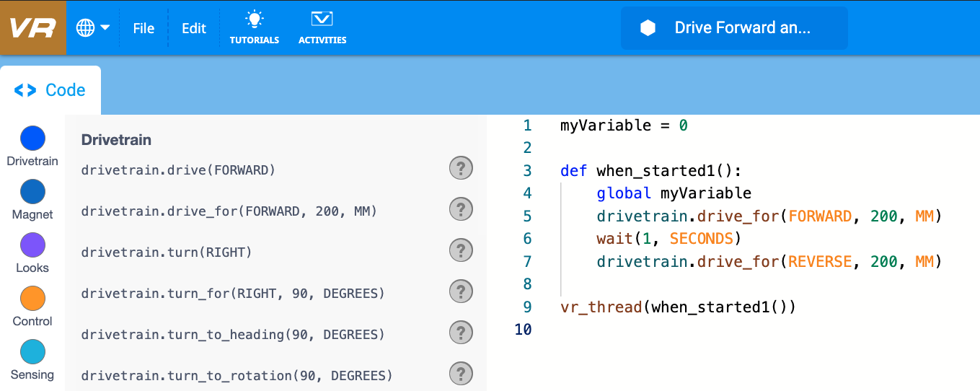The width and height of the screenshot is (980, 391).
Task: Open help for drivetrain.drive(FORWARD)
Action: [461, 169]
